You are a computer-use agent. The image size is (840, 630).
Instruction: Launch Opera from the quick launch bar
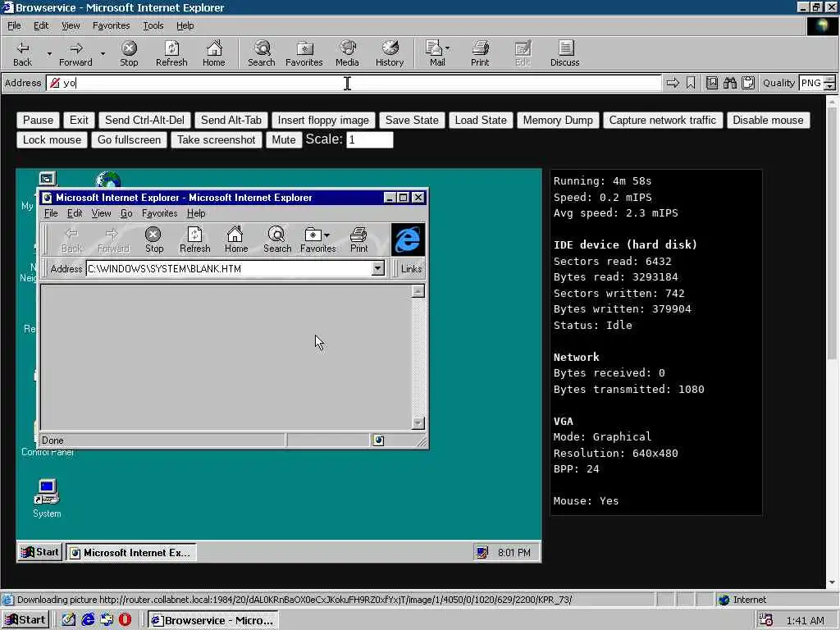coord(125,620)
